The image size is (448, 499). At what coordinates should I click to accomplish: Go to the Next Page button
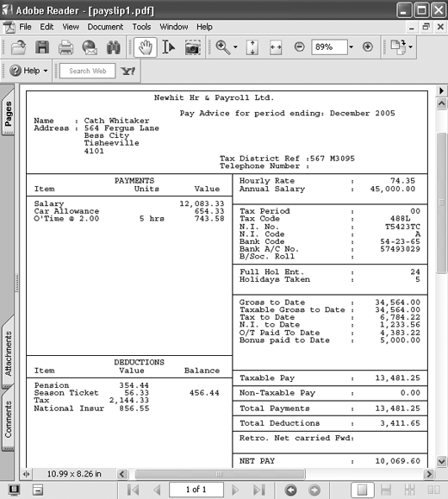[235, 490]
